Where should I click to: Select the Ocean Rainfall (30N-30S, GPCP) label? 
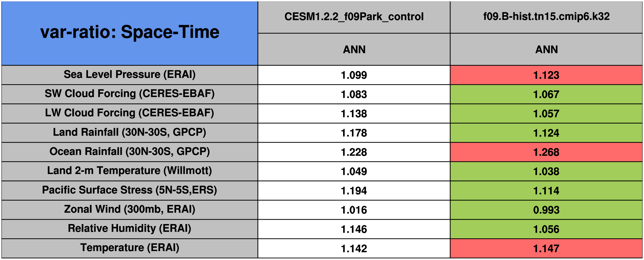(x=130, y=152)
